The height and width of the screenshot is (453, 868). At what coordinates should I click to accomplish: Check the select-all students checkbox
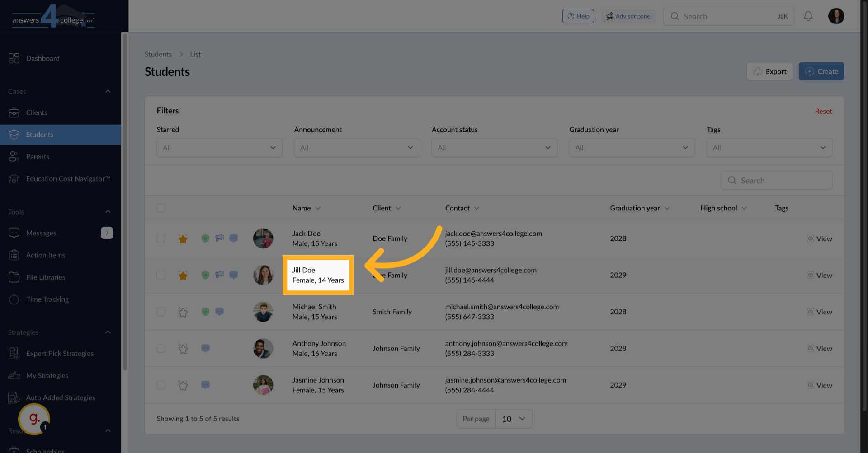160,208
